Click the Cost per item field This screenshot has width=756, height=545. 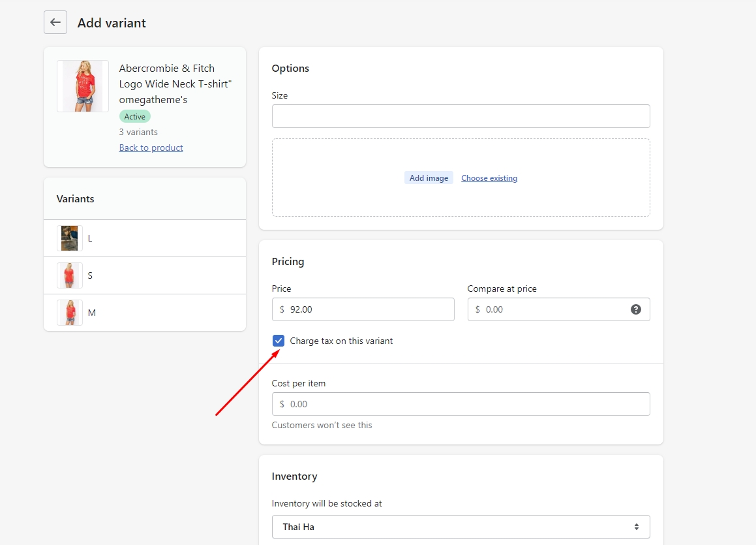tap(461, 404)
